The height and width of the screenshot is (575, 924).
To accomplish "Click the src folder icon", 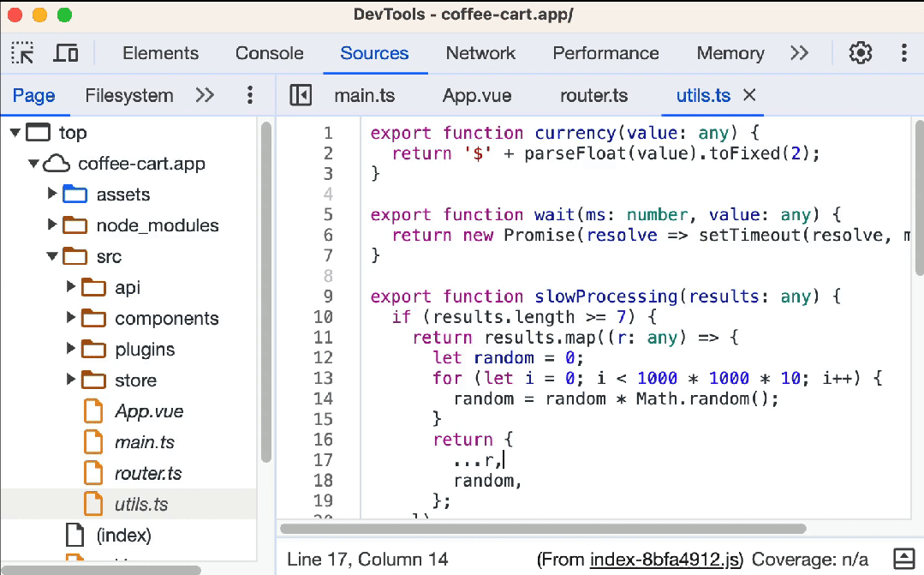I will [x=75, y=256].
